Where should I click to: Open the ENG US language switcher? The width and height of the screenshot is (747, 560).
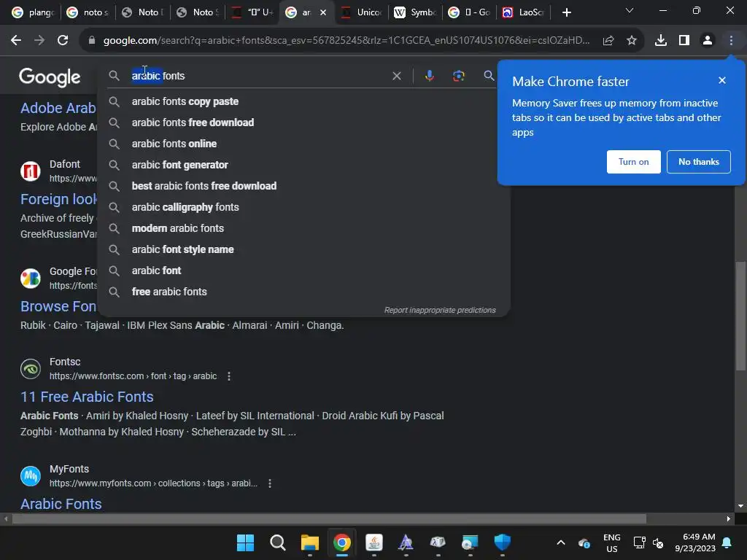tap(612, 542)
